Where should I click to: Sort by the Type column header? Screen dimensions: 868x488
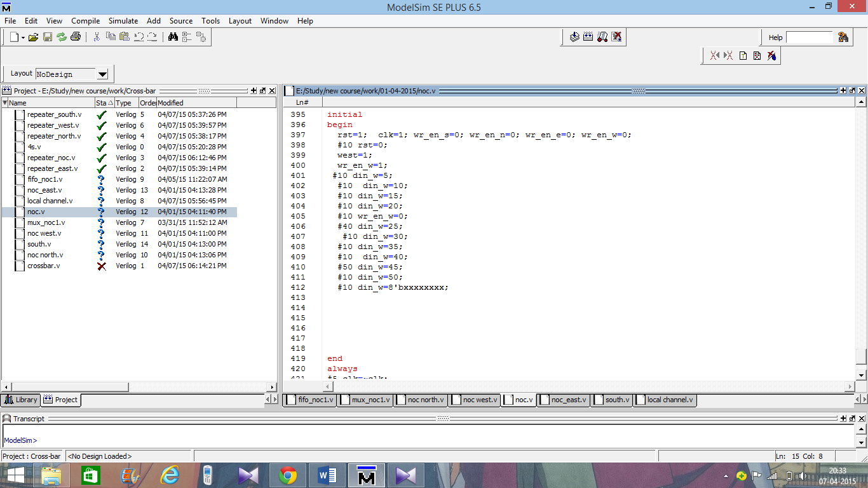click(126, 102)
